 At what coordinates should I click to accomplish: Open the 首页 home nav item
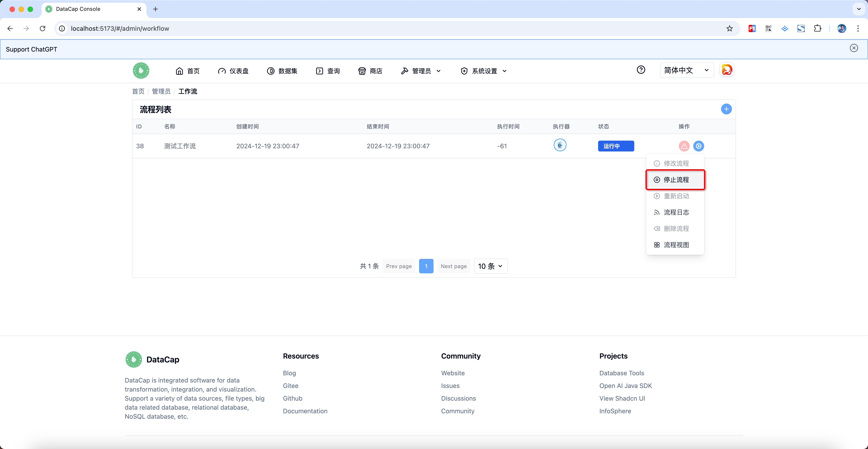coord(188,71)
